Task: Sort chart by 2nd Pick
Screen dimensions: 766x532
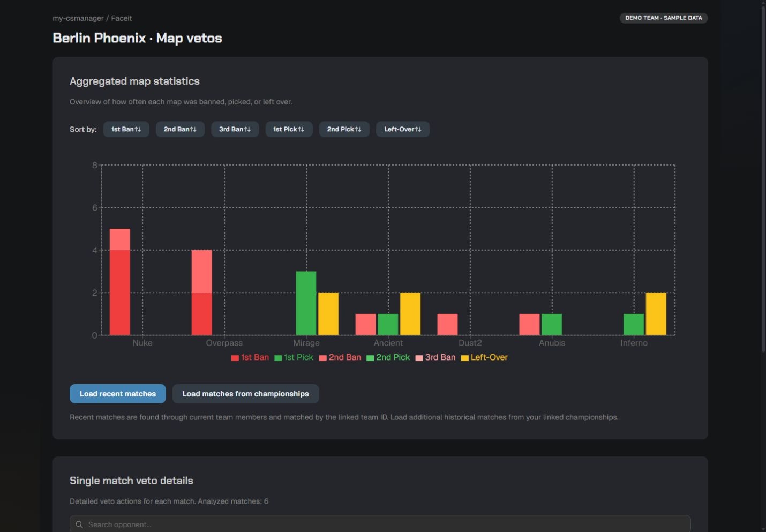Action: pos(344,129)
